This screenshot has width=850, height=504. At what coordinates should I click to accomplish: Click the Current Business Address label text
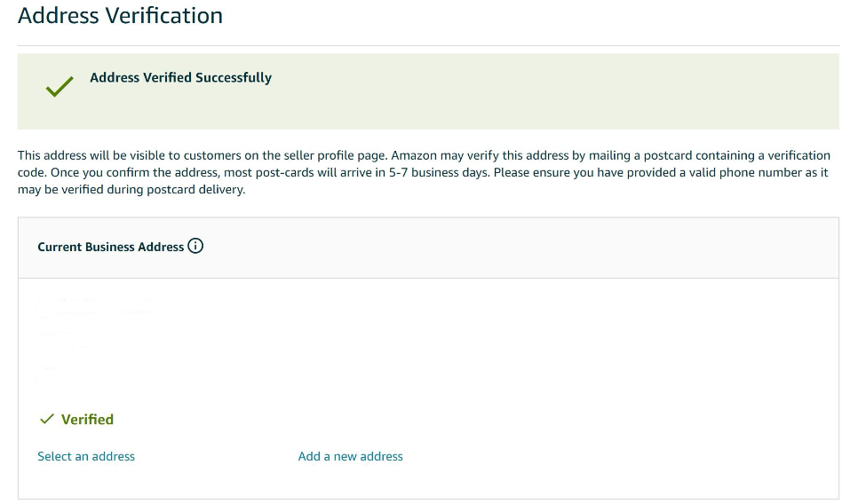point(111,247)
